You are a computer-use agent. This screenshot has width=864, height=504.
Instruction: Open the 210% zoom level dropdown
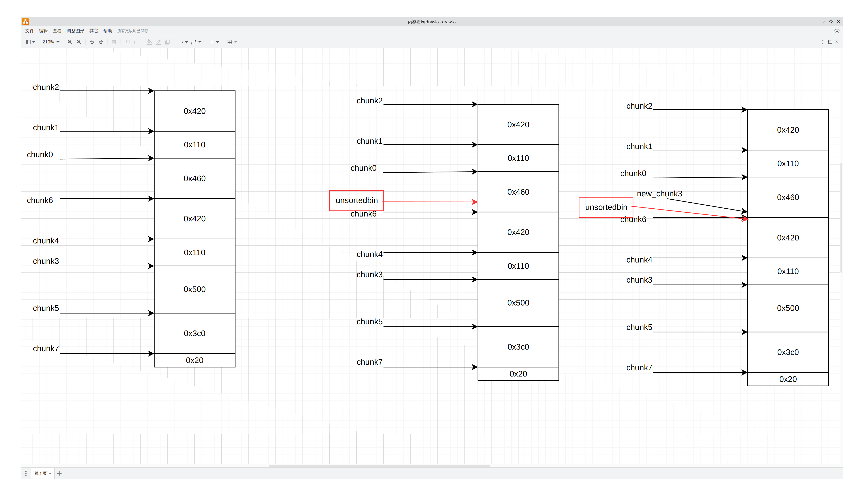pos(51,42)
